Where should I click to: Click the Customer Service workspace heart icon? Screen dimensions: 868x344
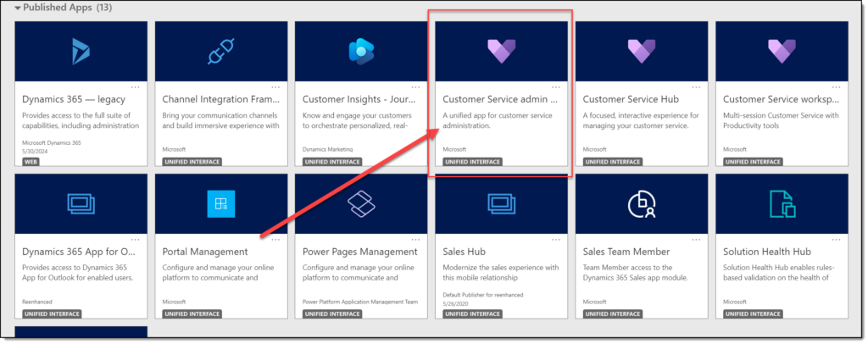(782, 52)
